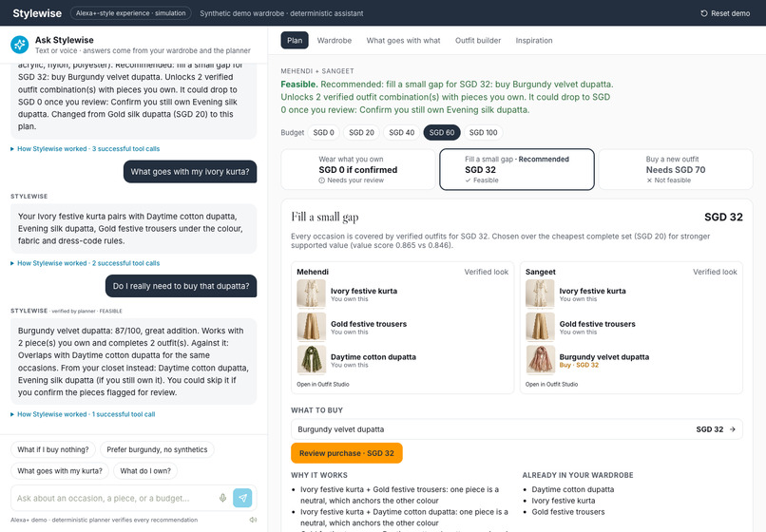
Task: Select the SGD 100 budget option
Action: 483,132
